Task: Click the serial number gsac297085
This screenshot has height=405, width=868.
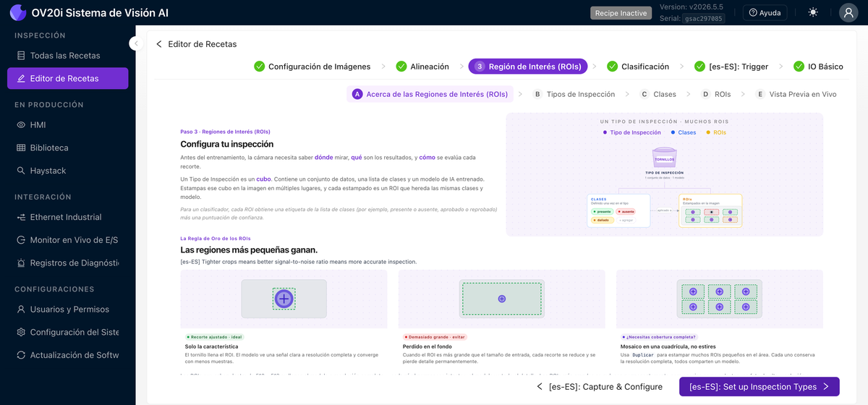Action: coord(703,19)
